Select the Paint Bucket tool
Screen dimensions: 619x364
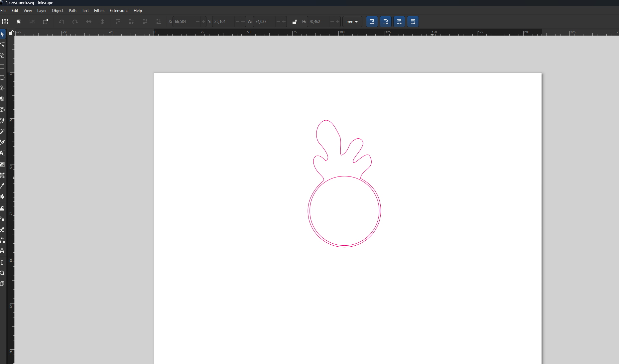[x=2, y=196]
